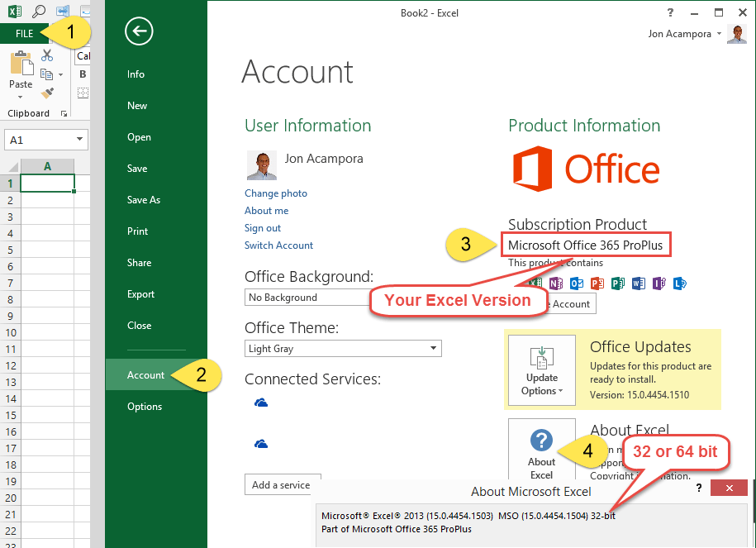Image resolution: width=756 pixels, height=548 pixels.
Task: Click the Change photo link
Action: click(276, 193)
